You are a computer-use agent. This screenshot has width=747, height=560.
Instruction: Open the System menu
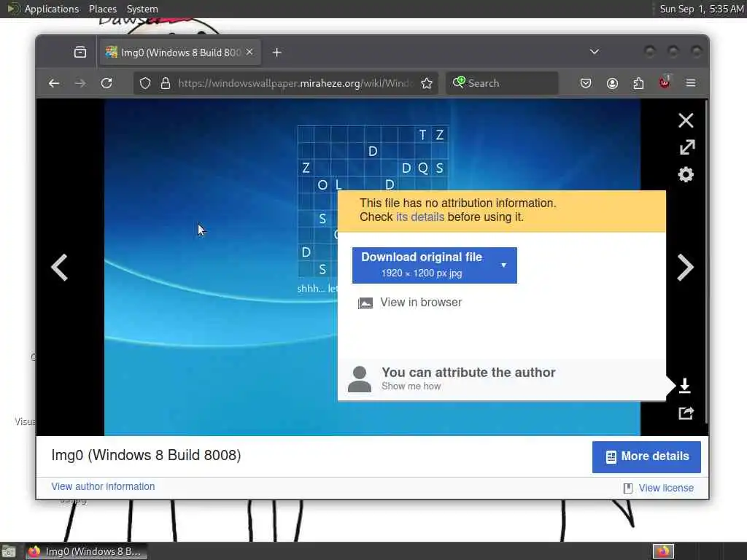pos(142,9)
